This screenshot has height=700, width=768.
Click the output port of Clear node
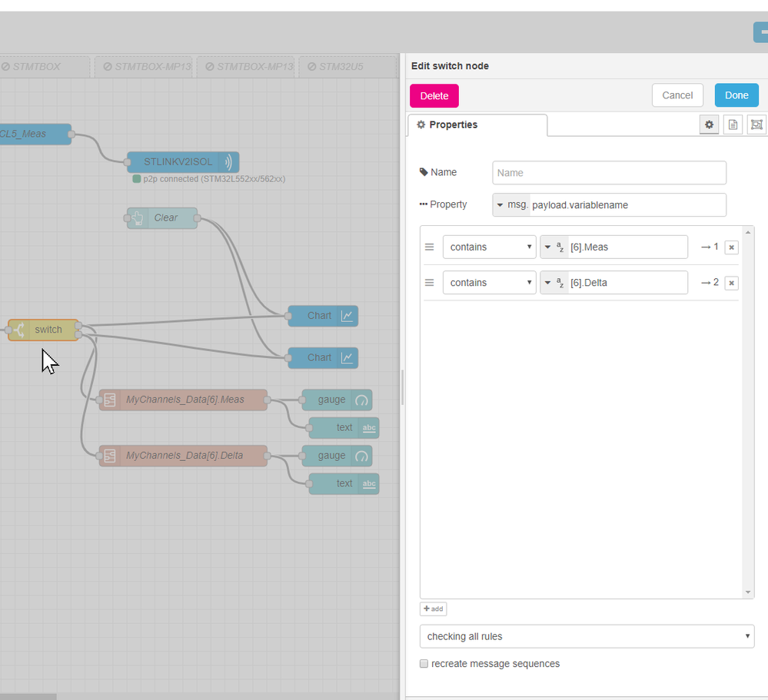[x=197, y=218]
